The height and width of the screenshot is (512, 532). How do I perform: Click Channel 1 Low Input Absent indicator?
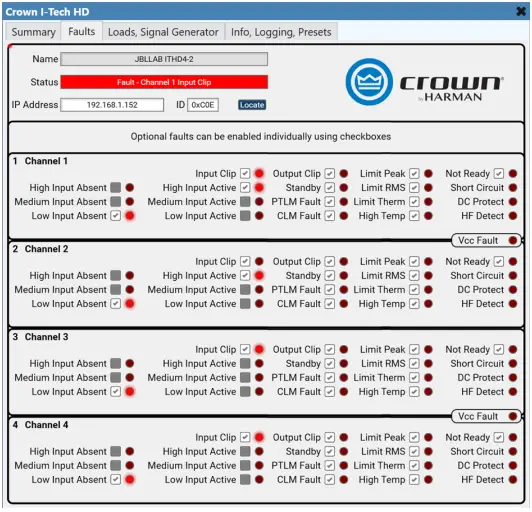130,216
